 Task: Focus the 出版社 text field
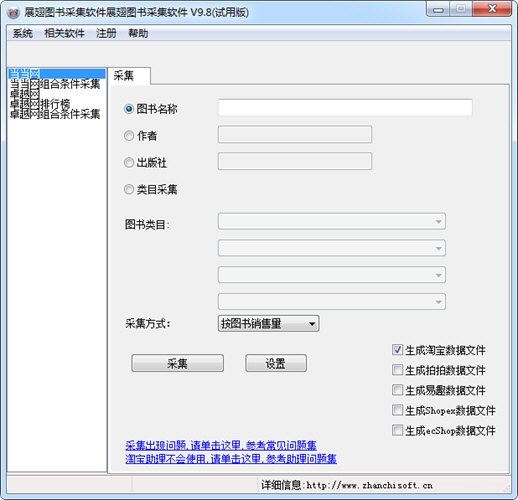[295, 161]
